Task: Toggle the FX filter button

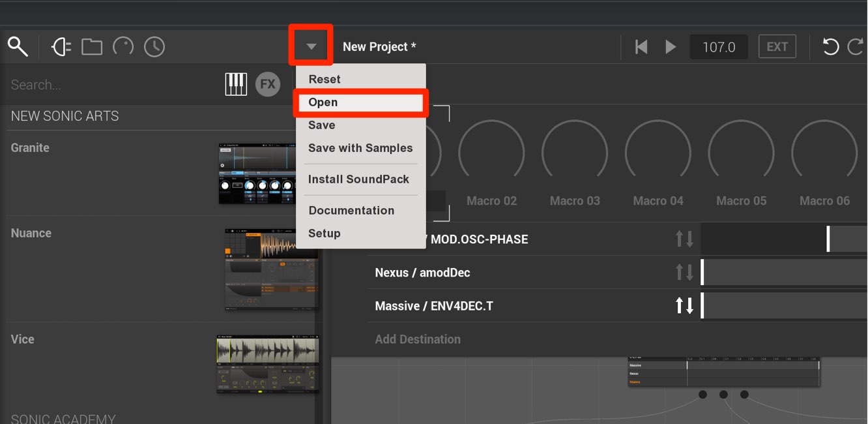Action: [268, 84]
